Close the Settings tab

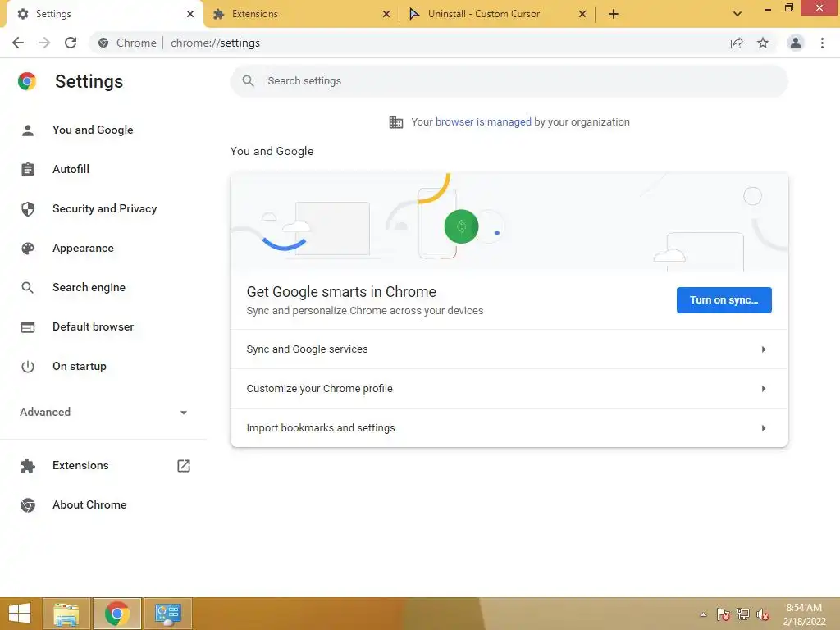coord(190,15)
